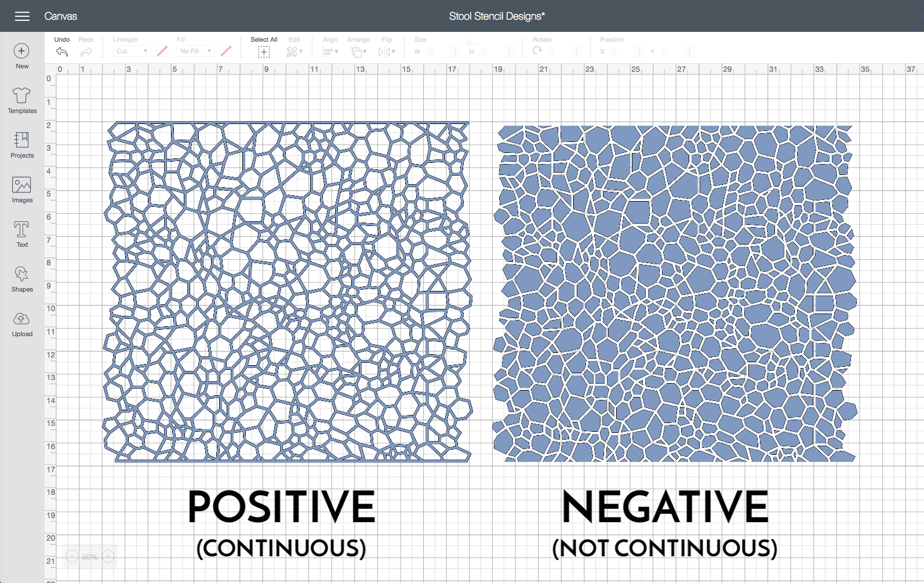Click the Stool Stencil Designs project title
924x583 pixels.
(497, 16)
